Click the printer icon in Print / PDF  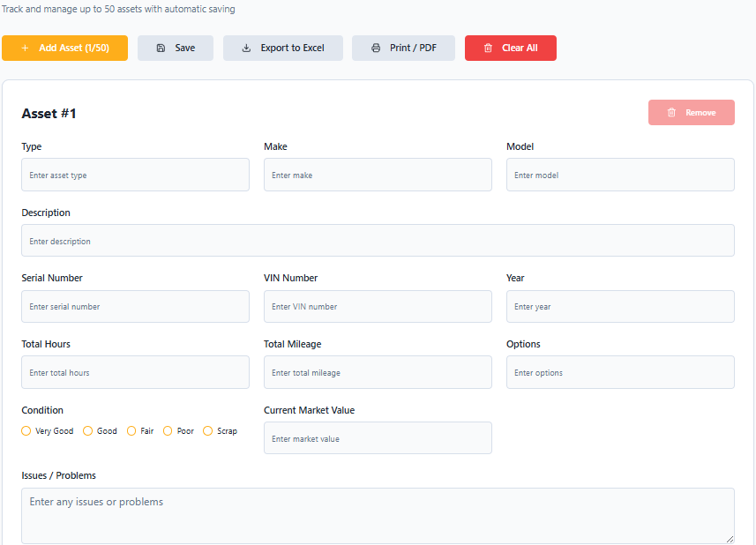click(x=376, y=49)
